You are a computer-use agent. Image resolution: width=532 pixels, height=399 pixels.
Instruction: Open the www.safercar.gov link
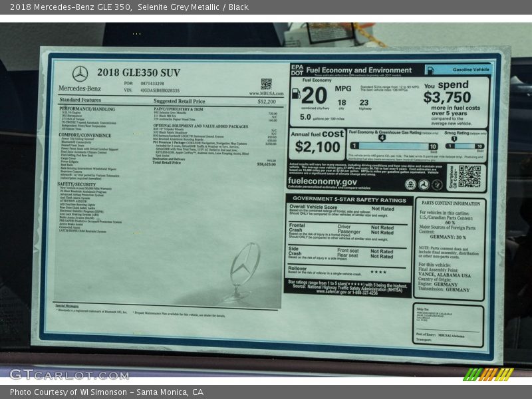[x=330, y=292]
